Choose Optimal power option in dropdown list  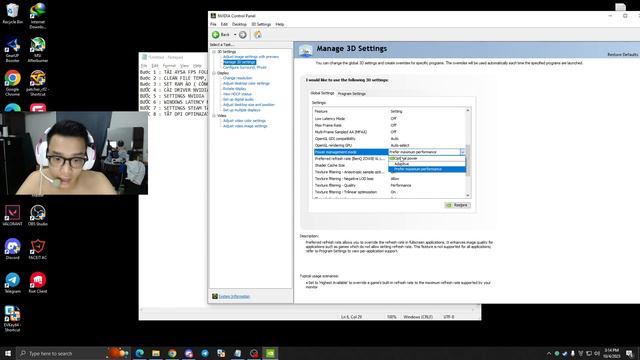427,158
